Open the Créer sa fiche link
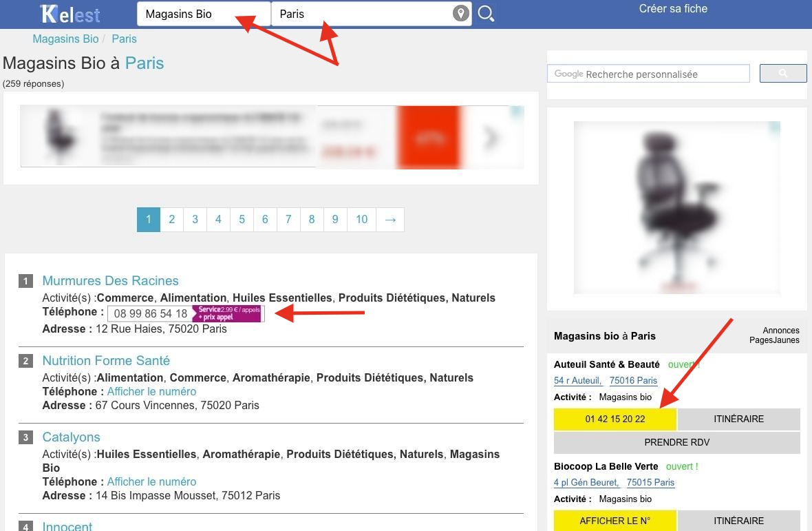The height and width of the screenshot is (531, 812). (x=673, y=9)
